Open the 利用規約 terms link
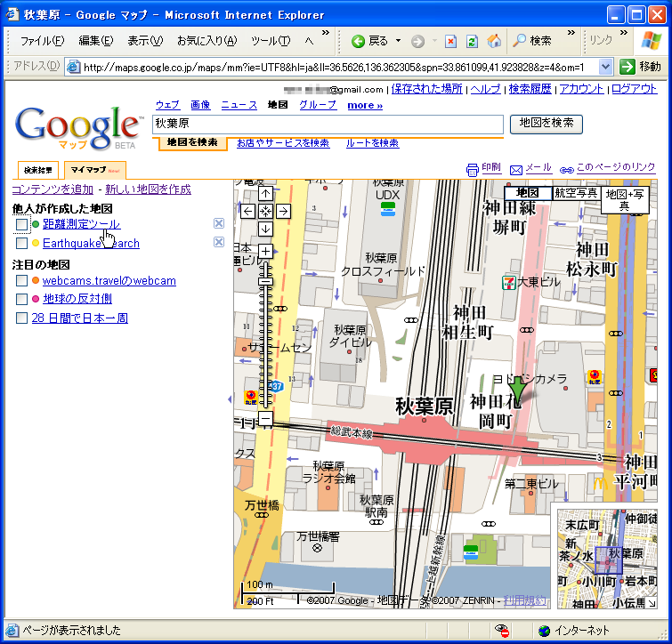Viewport: 672px width, 644px height. [x=524, y=600]
